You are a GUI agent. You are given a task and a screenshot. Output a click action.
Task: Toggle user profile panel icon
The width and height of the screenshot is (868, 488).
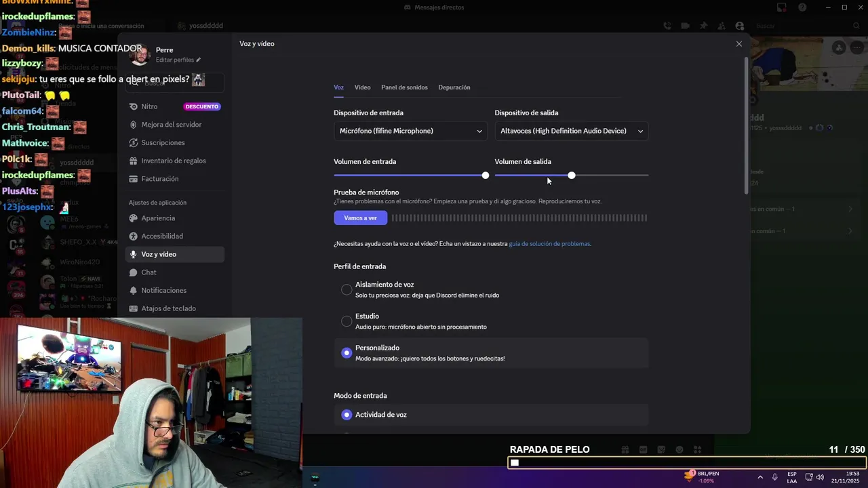coord(739,26)
